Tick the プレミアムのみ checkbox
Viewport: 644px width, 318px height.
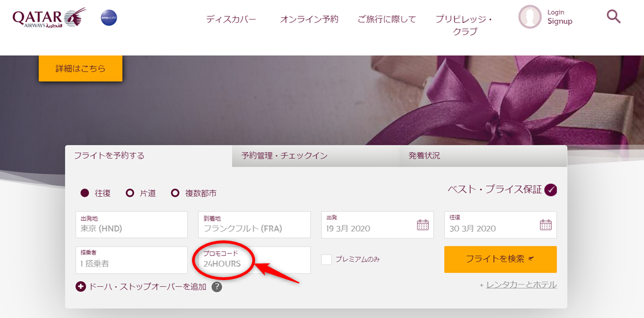point(326,259)
